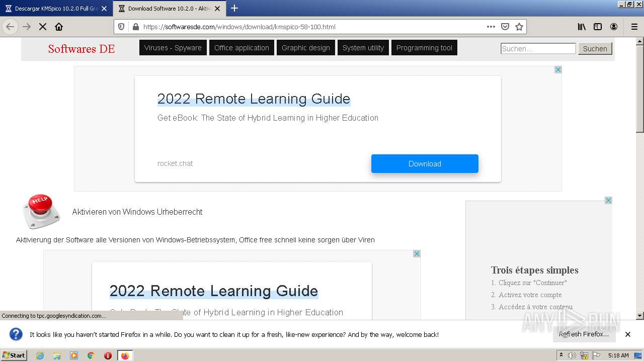Toggle the sidebar view
Screen dimensions: 644x362
pos(598,27)
